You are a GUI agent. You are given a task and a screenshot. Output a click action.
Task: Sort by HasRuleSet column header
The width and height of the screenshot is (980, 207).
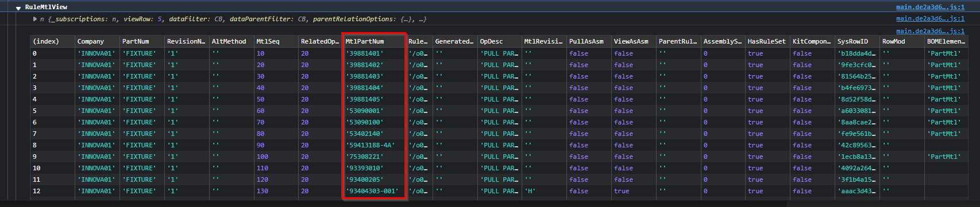tap(768, 41)
